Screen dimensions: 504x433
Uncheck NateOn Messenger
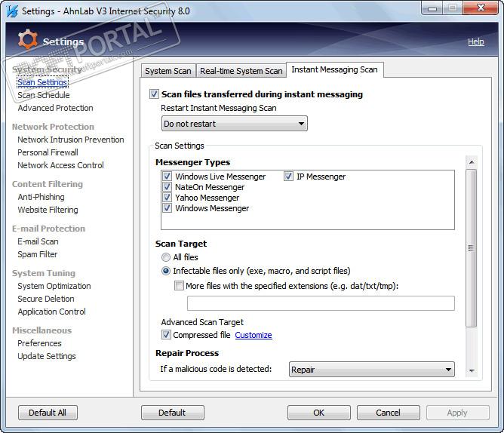(167, 187)
